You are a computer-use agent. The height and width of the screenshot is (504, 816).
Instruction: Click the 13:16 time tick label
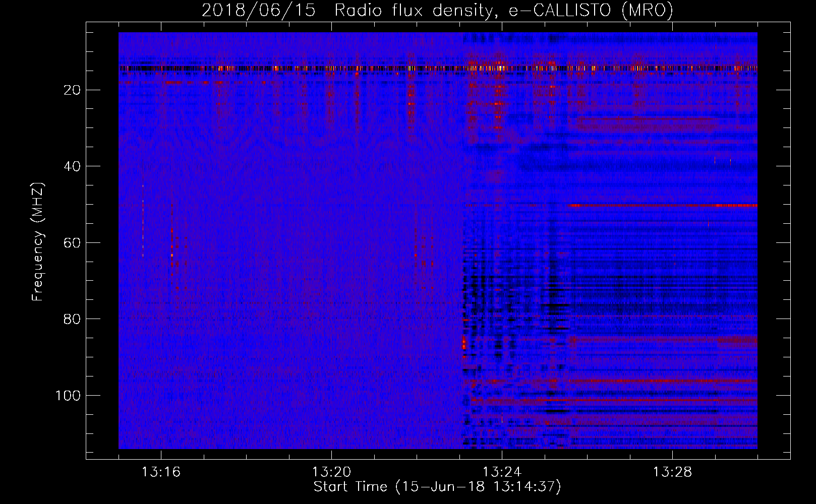161,472
